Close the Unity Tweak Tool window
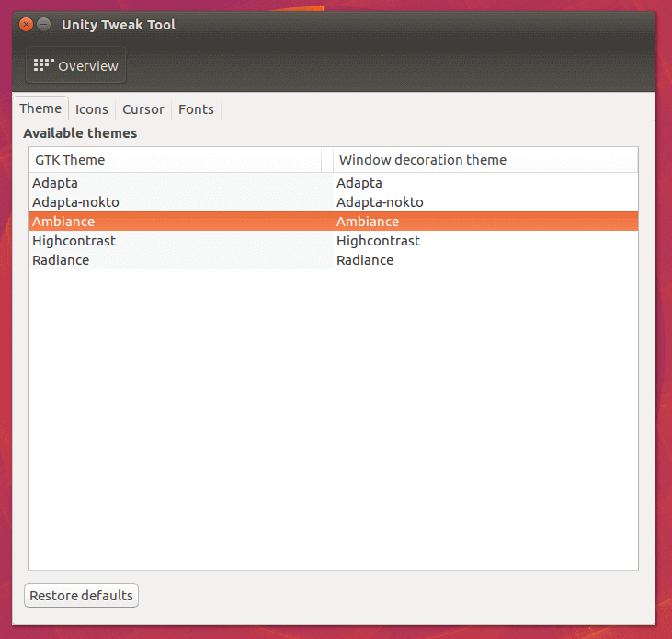 pos(26,25)
